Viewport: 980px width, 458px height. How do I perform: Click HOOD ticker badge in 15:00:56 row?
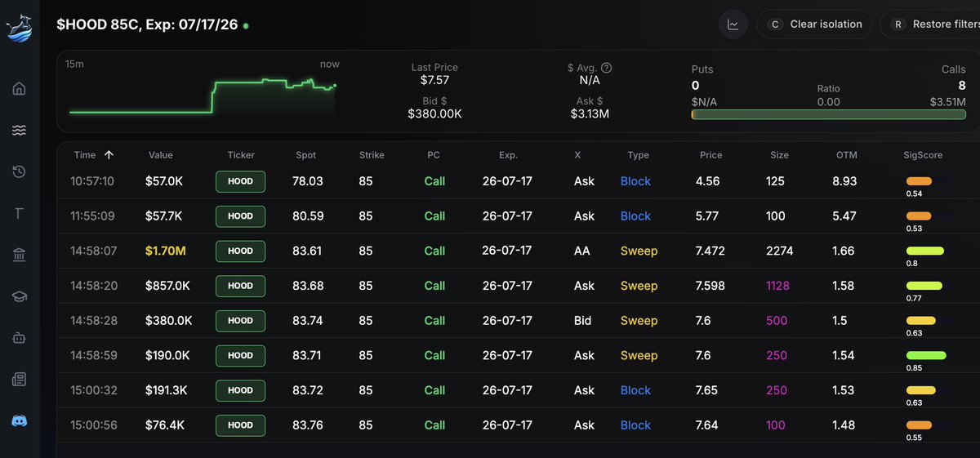[240, 425]
